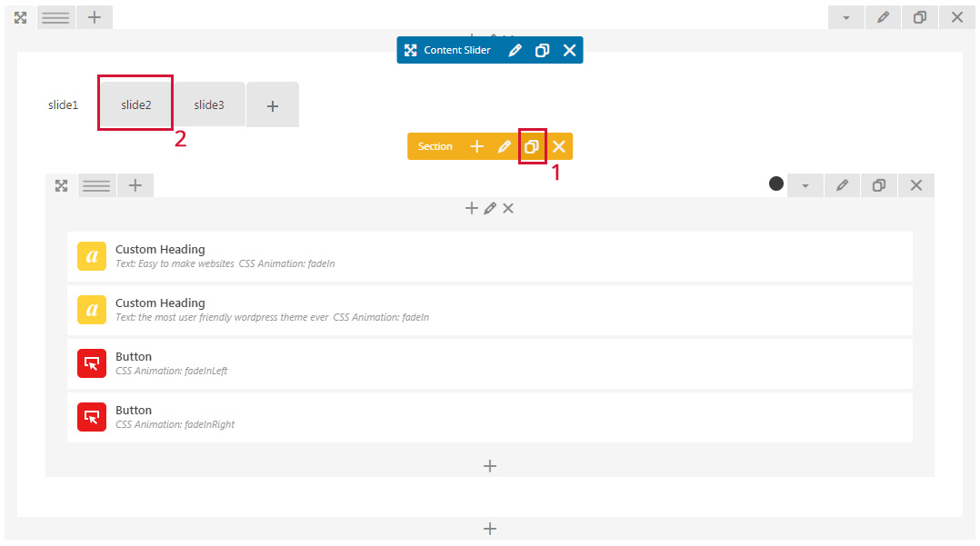The image size is (980, 546).
Task: Clone the Content Slider element
Action: (x=542, y=51)
